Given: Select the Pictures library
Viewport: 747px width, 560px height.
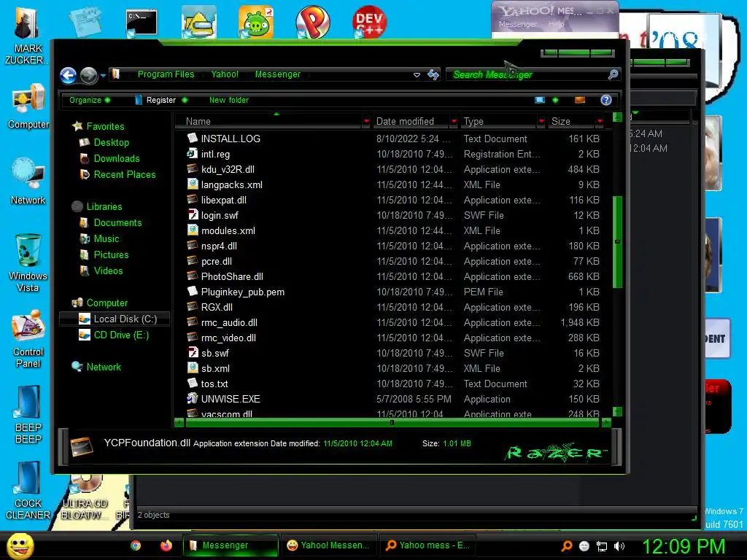Looking at the screenshot, I should (111, 254).
